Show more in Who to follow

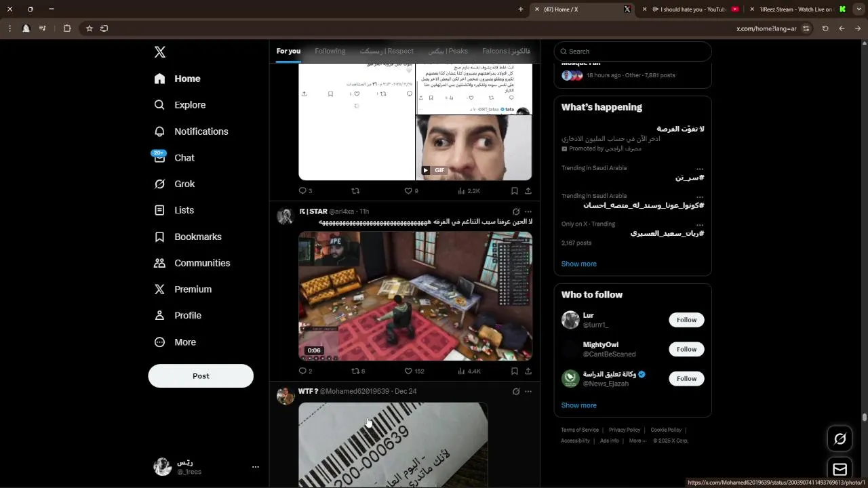579,405
